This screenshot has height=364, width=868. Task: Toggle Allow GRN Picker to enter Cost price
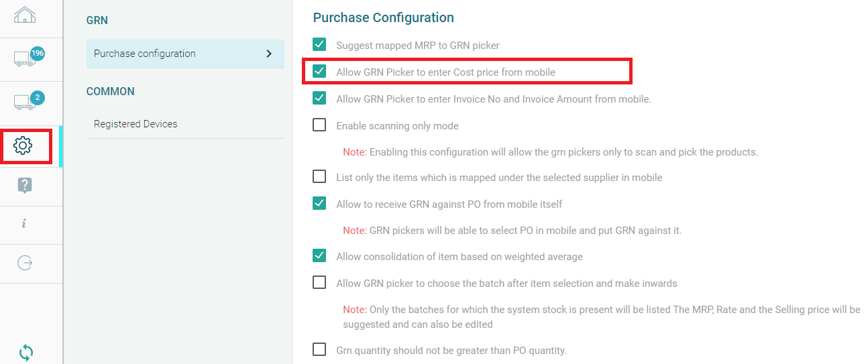click(x=319, y=71)
